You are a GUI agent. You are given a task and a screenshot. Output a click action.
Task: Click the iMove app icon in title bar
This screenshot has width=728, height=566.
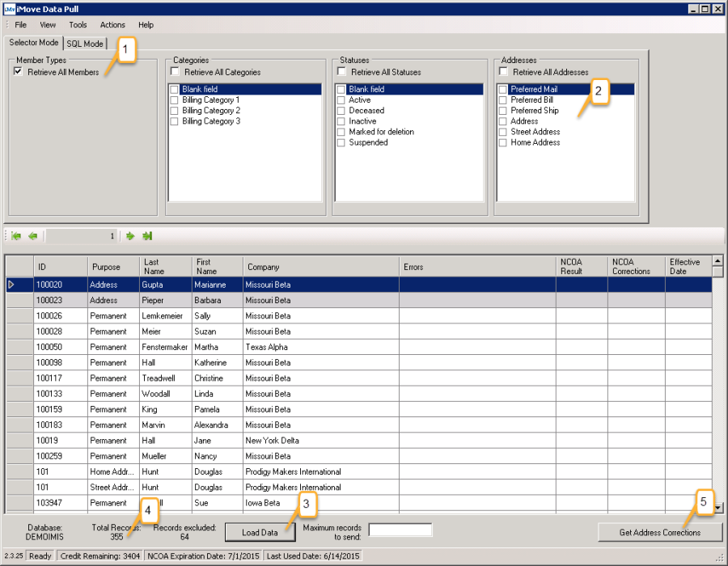pos(8,9)
